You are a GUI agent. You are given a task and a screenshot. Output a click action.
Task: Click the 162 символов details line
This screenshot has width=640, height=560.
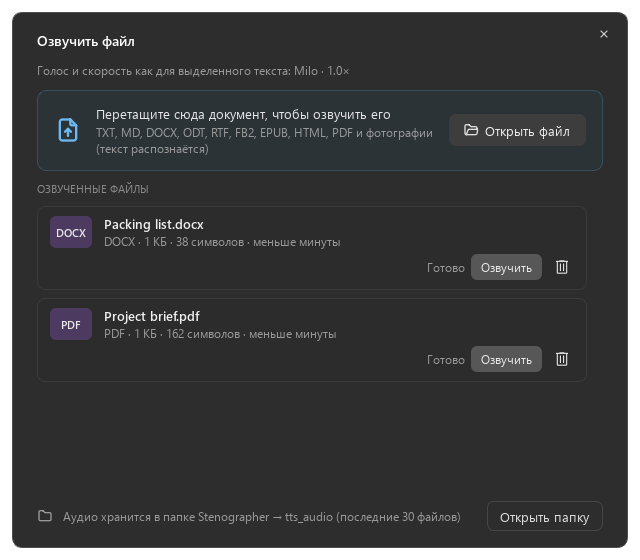220,334
